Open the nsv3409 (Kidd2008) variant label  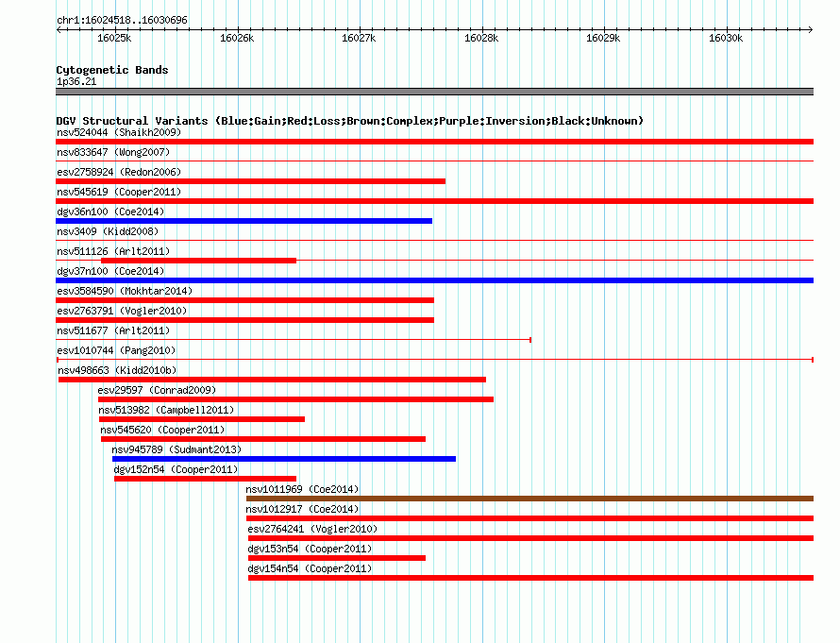pos(108,231)
